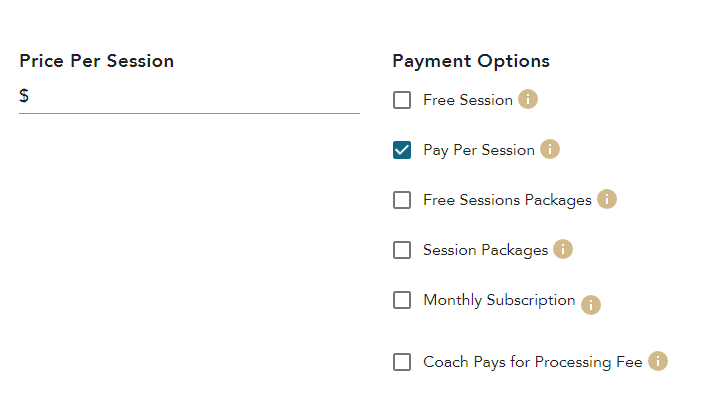
Task: Enable the Free Session checkbox
Action: tap(402, 100)
